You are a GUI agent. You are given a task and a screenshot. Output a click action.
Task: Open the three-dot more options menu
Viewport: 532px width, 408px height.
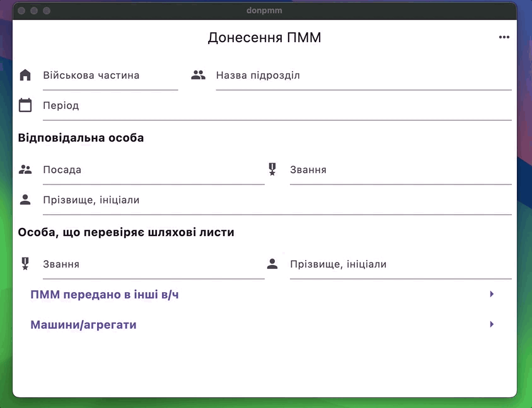pyautogui.click(x=504, y=37)
